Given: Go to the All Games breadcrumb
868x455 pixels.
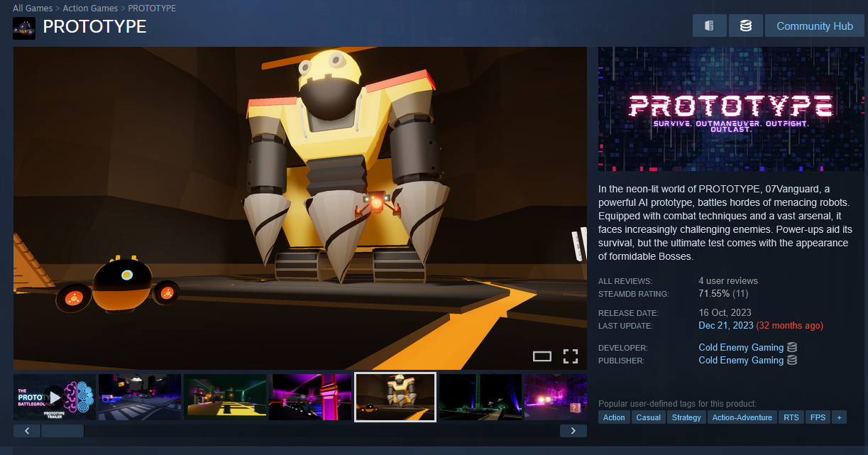Looking at the screenshot, I should [x=33, y=8].
